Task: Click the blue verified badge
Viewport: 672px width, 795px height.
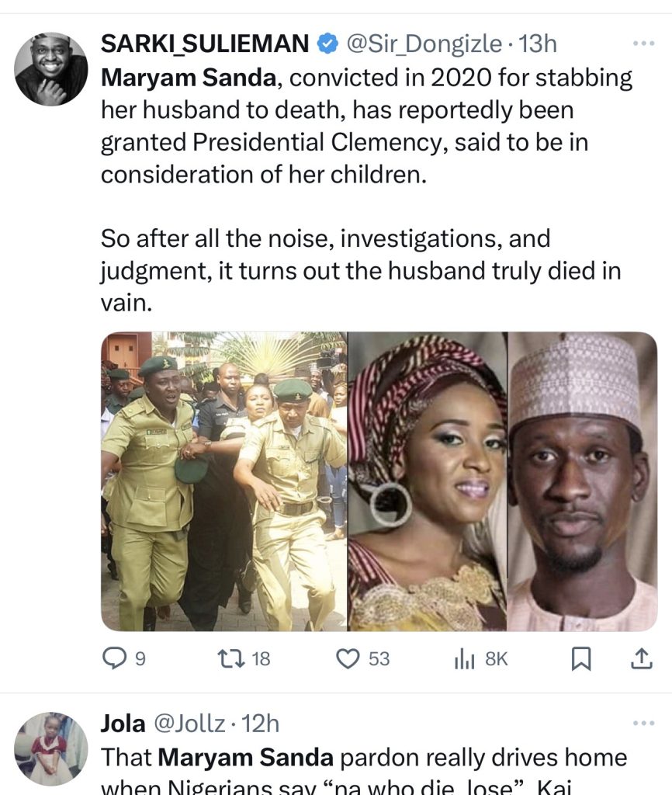Action: point(327,45)
